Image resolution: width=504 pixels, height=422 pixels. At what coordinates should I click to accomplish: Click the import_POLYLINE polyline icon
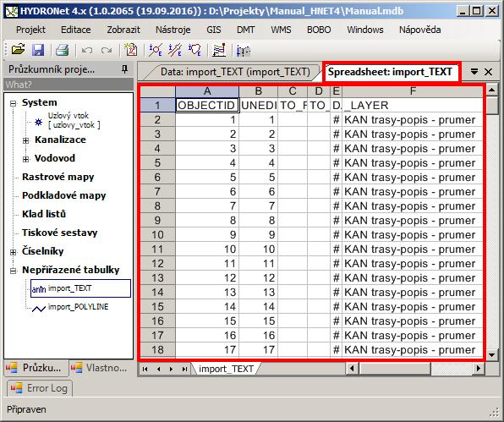[39, 309]
